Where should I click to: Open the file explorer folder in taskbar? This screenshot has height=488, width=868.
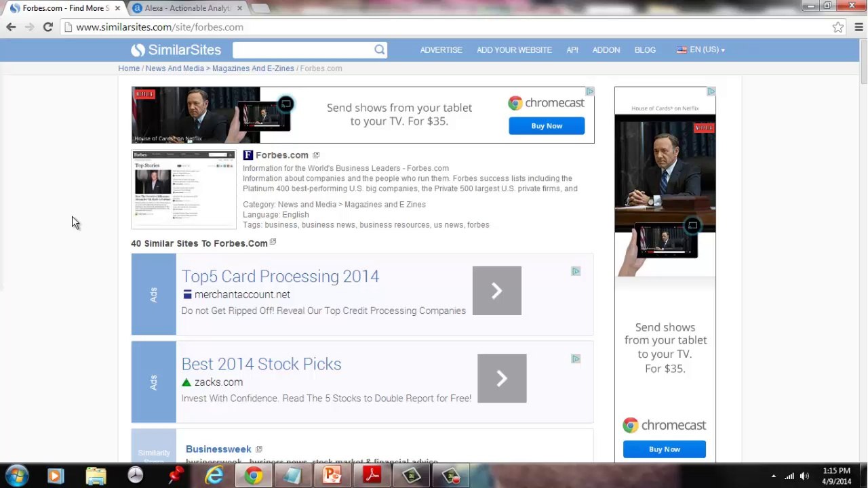[x=96, y=476]
